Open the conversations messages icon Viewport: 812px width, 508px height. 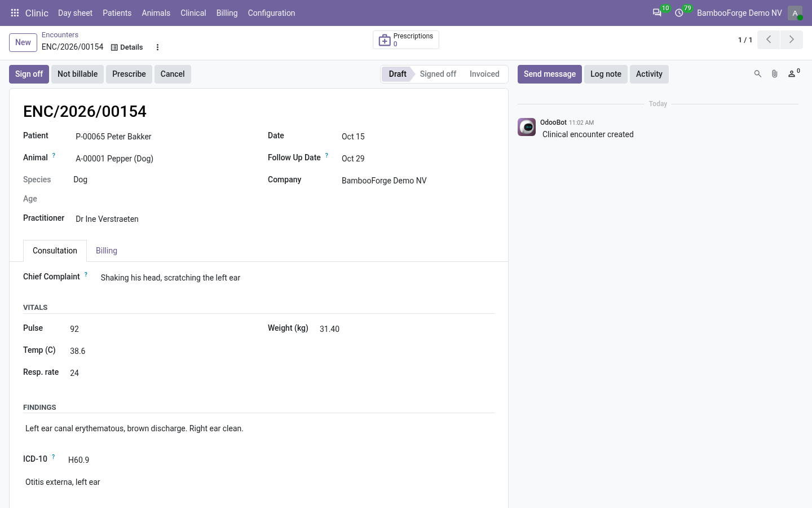click(657, 13)
